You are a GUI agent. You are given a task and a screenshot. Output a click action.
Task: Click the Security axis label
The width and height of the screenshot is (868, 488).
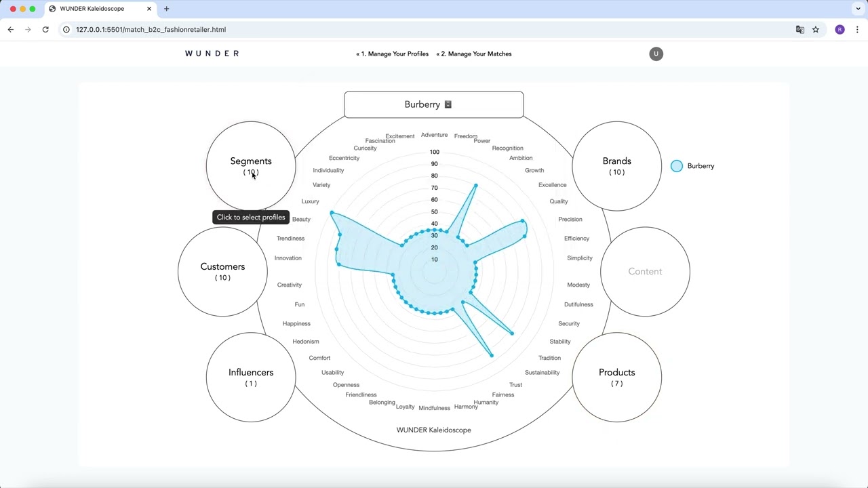click(x=569, y=324)
